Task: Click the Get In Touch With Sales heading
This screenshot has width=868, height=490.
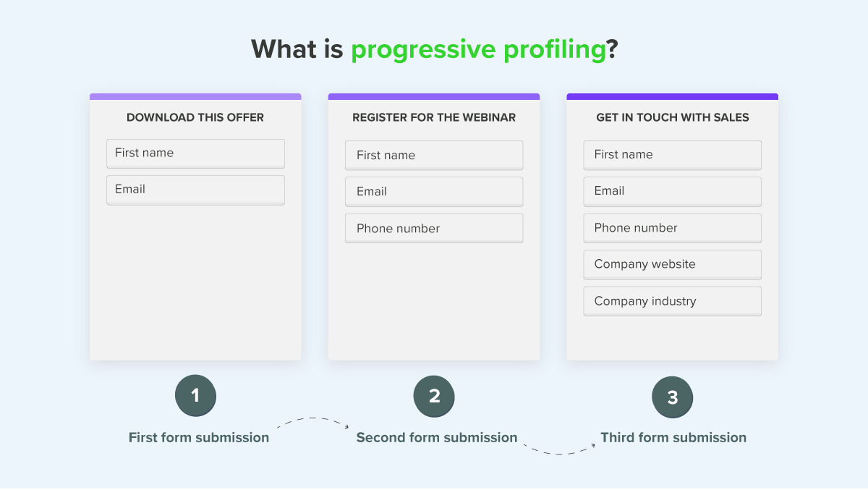Action: click(673, 117)
